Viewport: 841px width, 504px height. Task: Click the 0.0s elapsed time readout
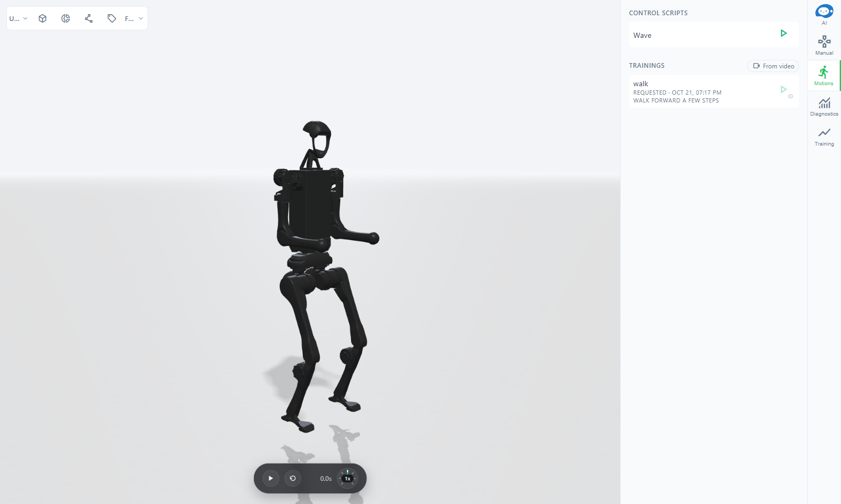coord(326,479)
